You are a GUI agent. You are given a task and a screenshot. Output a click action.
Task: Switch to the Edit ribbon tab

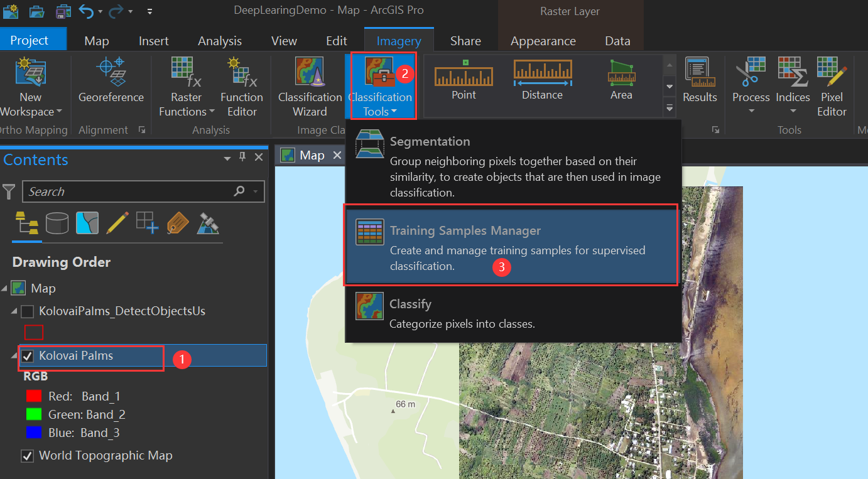tap(337, 41)
